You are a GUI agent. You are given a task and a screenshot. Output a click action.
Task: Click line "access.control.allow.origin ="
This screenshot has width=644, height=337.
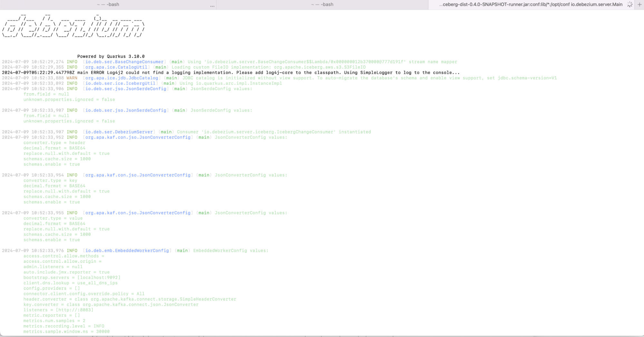click(62, 262)
